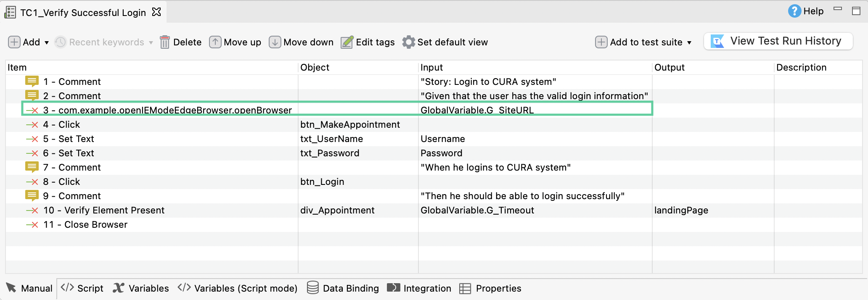Screen dimensions: 868x300
Task: Click the Delete trash can icon
Action: (x=165, y=42)
